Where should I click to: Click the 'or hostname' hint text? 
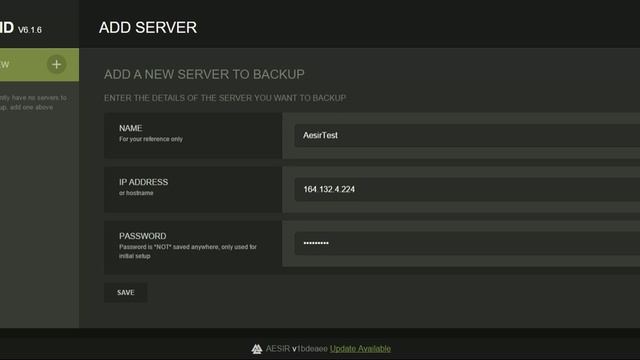click(136, 193)
